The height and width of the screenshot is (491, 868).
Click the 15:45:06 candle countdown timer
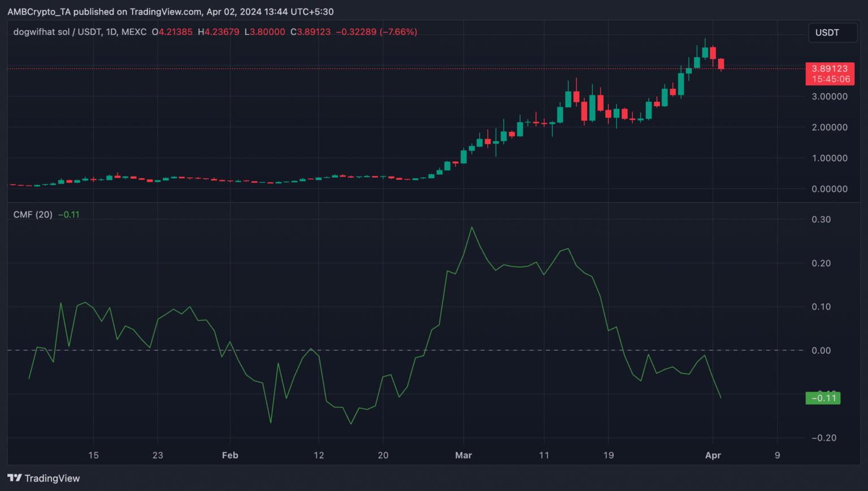tap(830, 79)
